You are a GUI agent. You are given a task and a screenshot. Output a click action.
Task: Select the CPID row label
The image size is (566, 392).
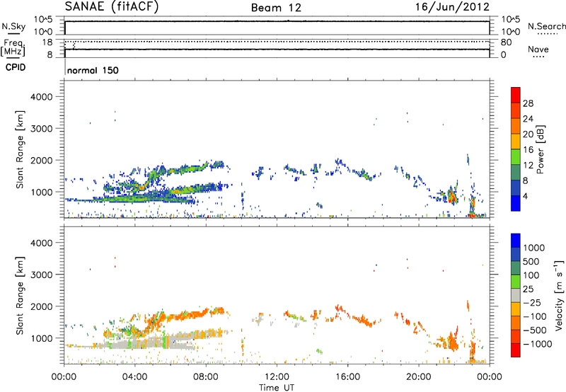(16, 67)
